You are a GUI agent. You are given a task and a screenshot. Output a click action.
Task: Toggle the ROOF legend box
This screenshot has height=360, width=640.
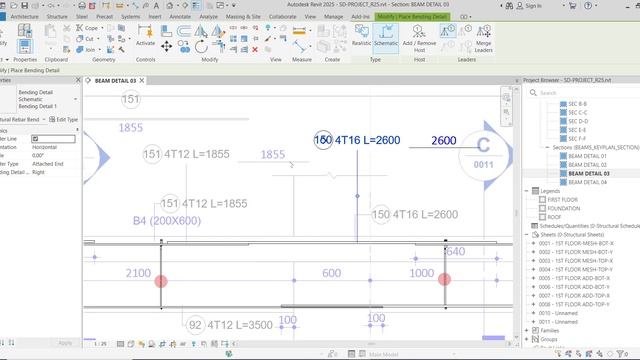coord(542,217)
